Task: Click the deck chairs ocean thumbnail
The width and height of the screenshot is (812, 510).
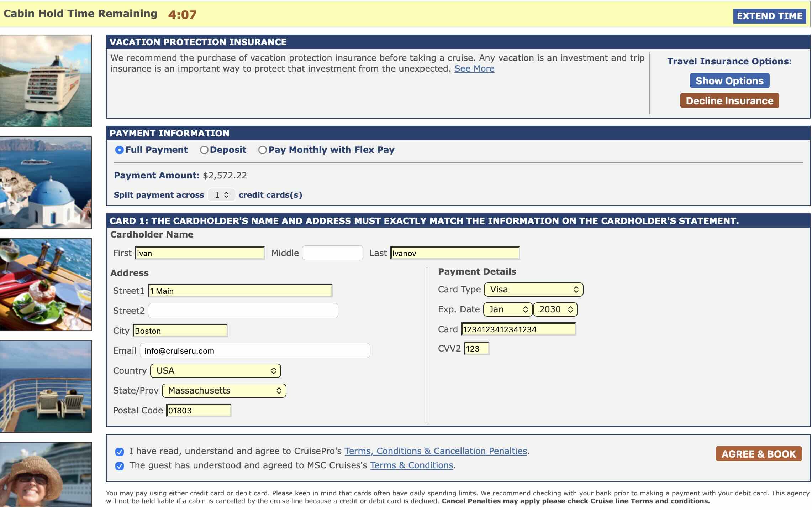Action: [x=46, y=386]
